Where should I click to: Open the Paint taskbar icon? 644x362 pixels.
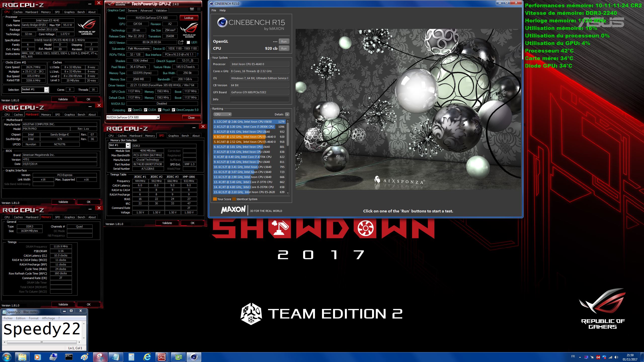tap(85, 357)
